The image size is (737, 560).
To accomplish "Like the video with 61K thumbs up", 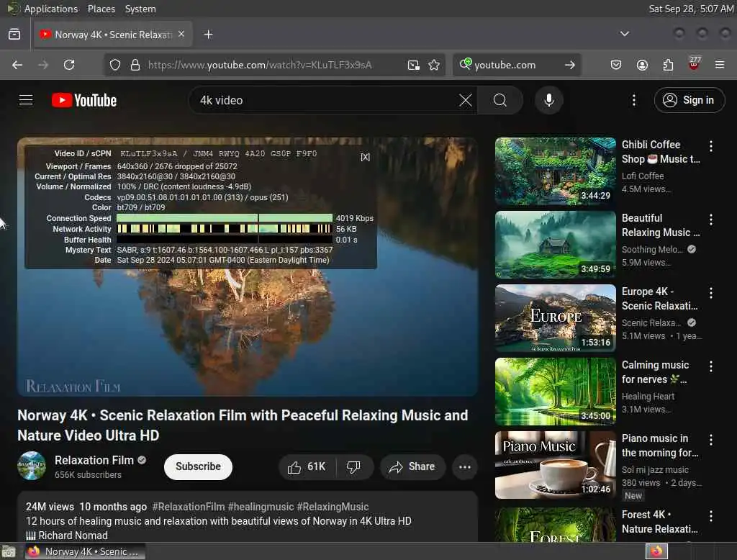I will [x=307, y=467].
